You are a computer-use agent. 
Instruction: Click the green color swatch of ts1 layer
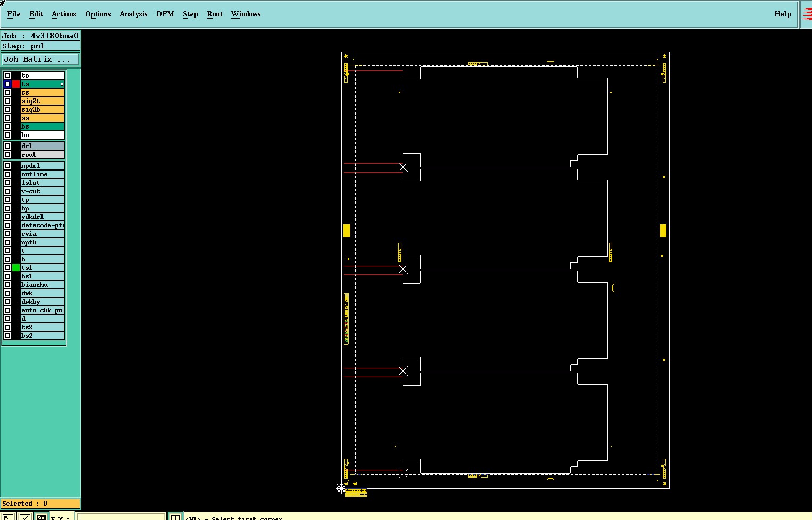pyautogui.click(x=16, y=268)
